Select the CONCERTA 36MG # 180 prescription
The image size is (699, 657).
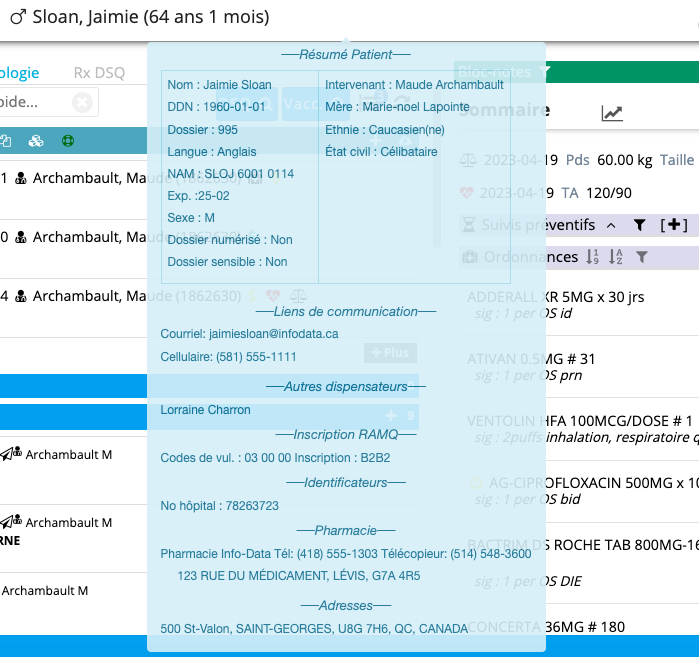546,627
